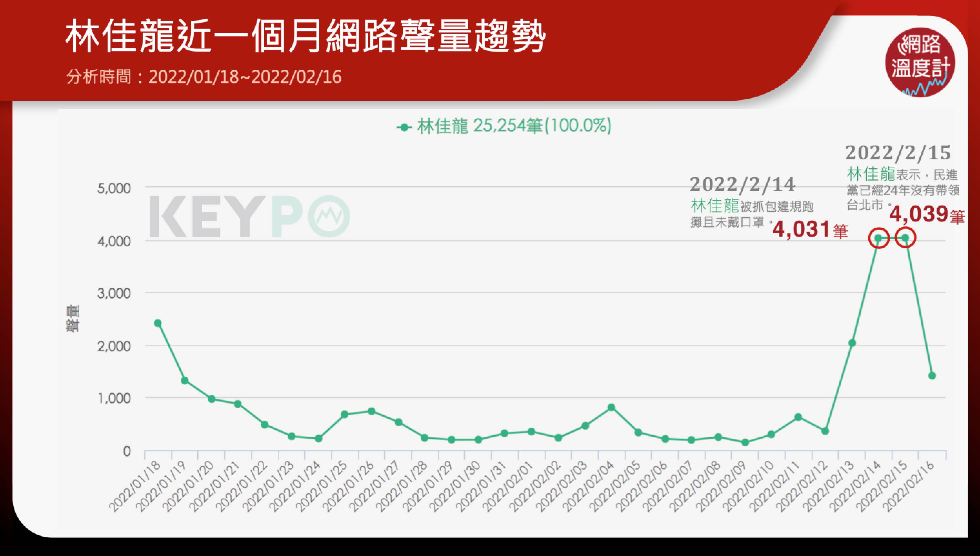Click the 2022/2/14 annotation heading
The image size is (980, 556).
[742, 185]
